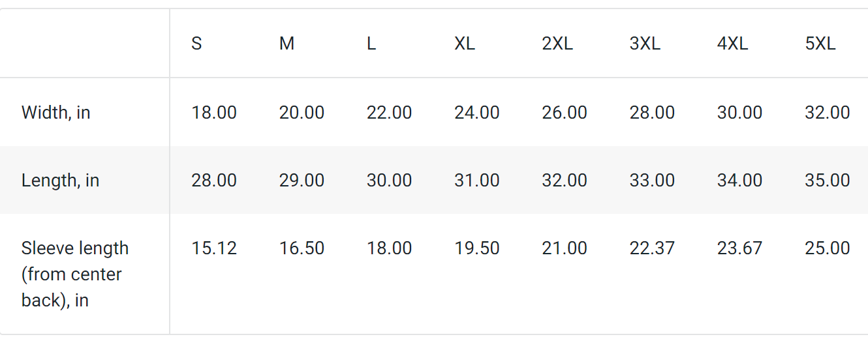Click the 25.00 sleeve length value
This screenshot has height=339, width=868.
coord(828,248)
